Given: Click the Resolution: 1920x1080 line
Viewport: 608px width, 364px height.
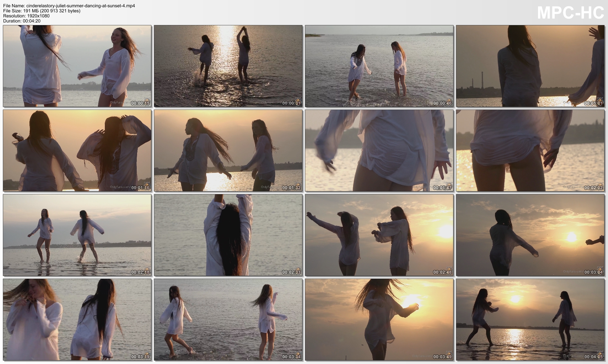Looking at the screenshot, I should tap(26, 16).
